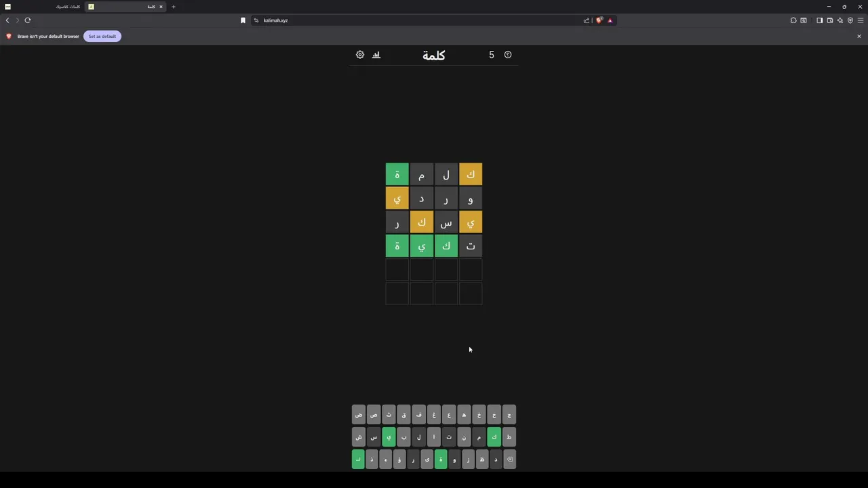This screenshot has width=868, height=488.
Task: Reload the kalimah.xyz page
Action: (x=28, y=20)
